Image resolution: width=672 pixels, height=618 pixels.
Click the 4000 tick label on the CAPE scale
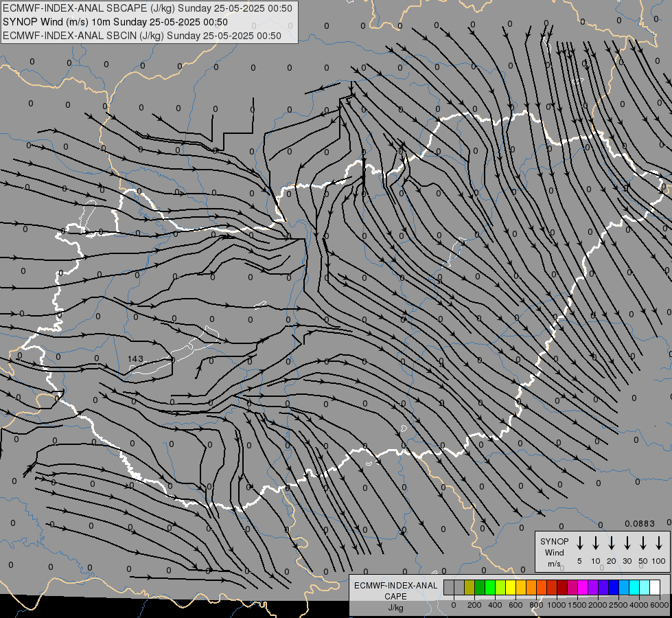[x=639, y=605]
